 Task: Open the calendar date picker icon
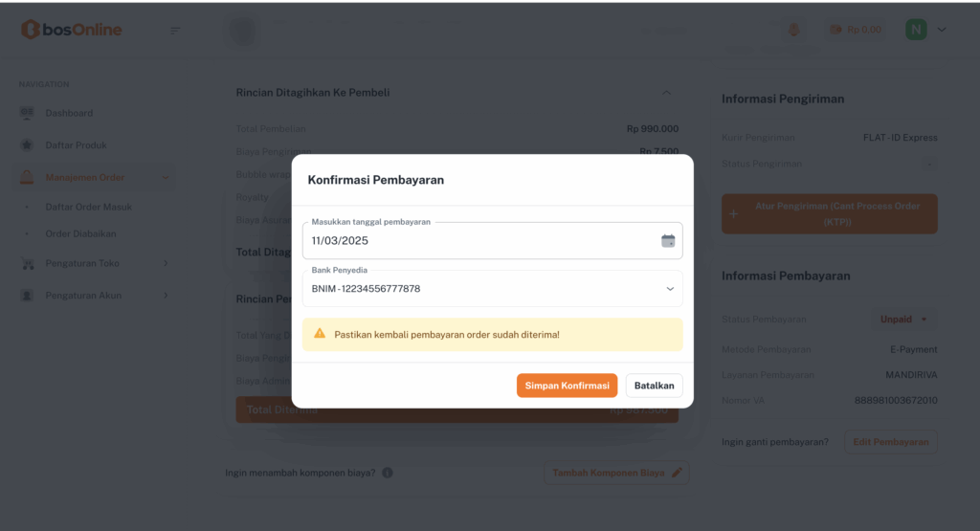click(x=668, y=241)
